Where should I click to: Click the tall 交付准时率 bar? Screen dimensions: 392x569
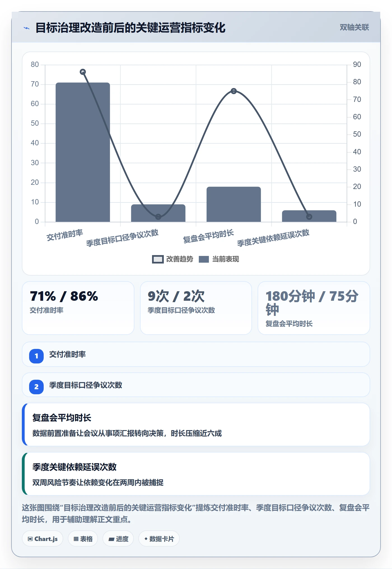[x=83, y=152]
